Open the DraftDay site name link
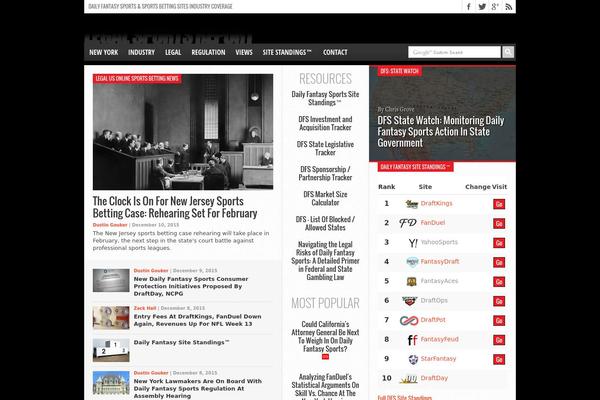 point(434,378)
